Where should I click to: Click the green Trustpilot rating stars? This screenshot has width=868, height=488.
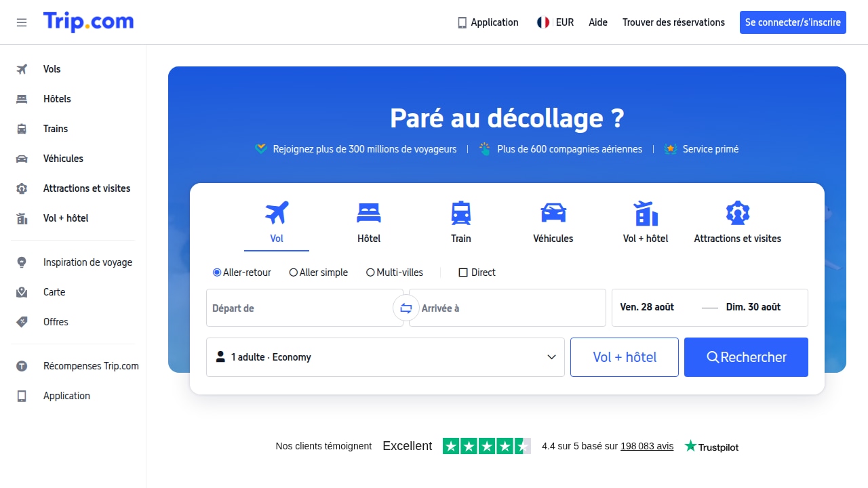487,446
